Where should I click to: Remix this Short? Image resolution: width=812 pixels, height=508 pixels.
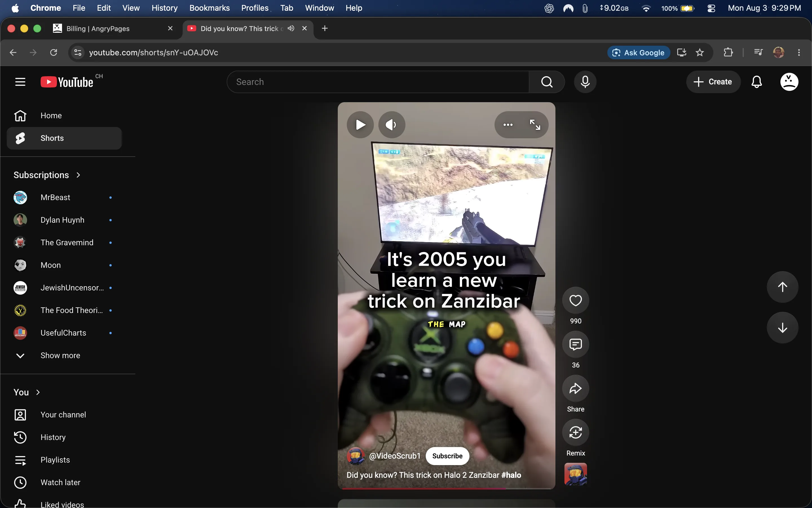coord(575,432)
